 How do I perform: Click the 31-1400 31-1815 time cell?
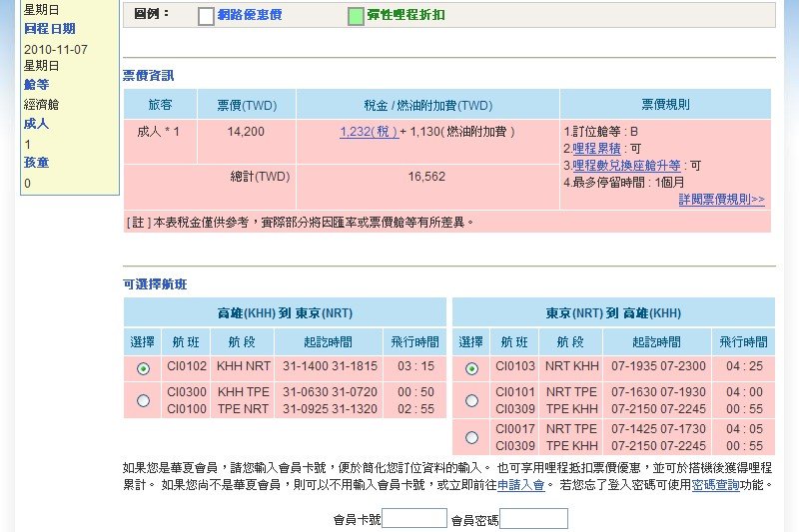(x=330, y=366)
